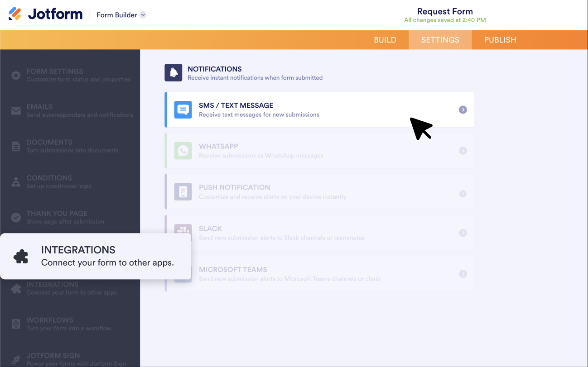Open the Form Builder dropdown arrow
The width and height of the screenshot is (588, 367).
pos(143,15)
